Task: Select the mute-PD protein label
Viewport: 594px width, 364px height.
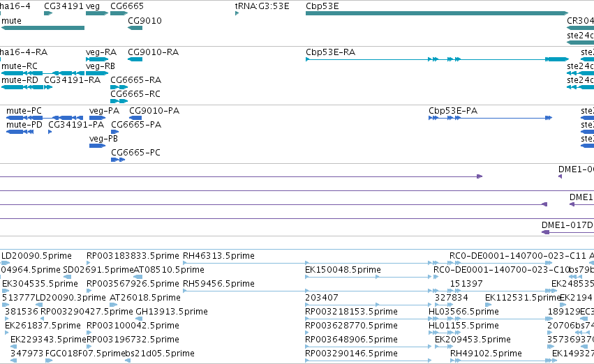Action: point(24,125)
